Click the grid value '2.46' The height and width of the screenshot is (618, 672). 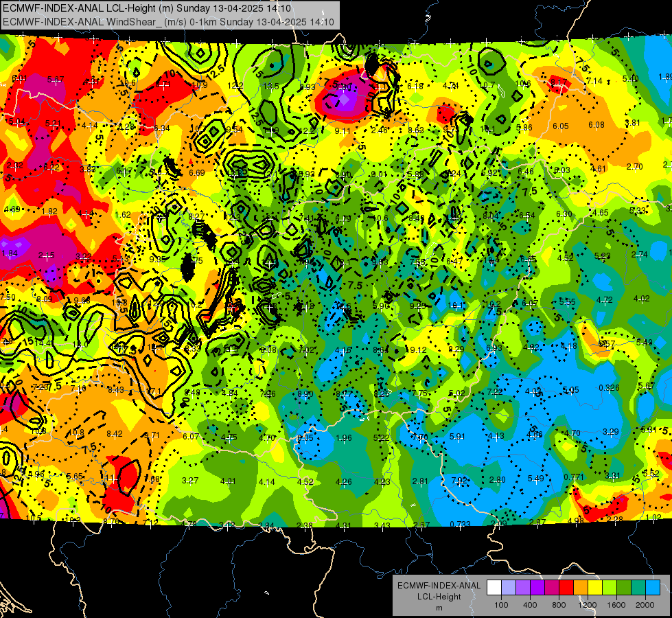coord(380,130)
